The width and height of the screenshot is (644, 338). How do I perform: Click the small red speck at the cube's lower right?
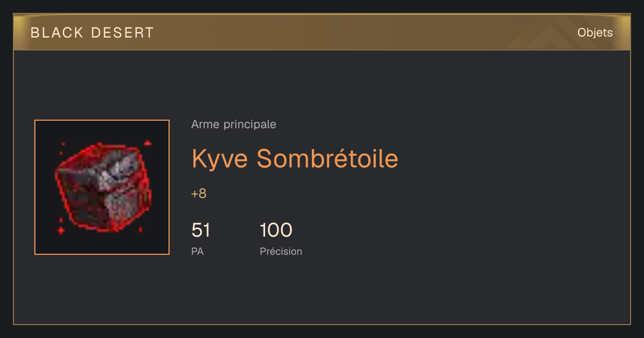point(141,229)
